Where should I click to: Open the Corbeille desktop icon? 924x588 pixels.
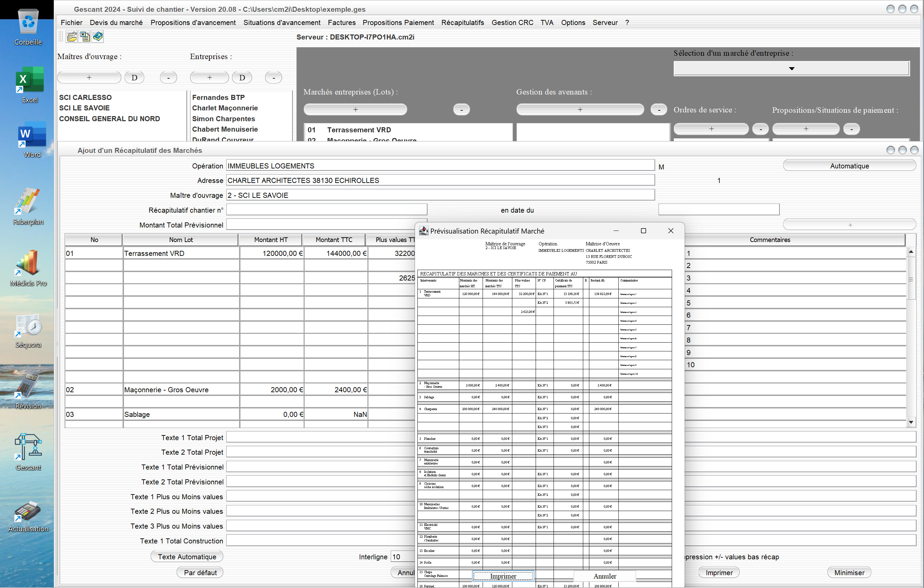coord(28,27)
